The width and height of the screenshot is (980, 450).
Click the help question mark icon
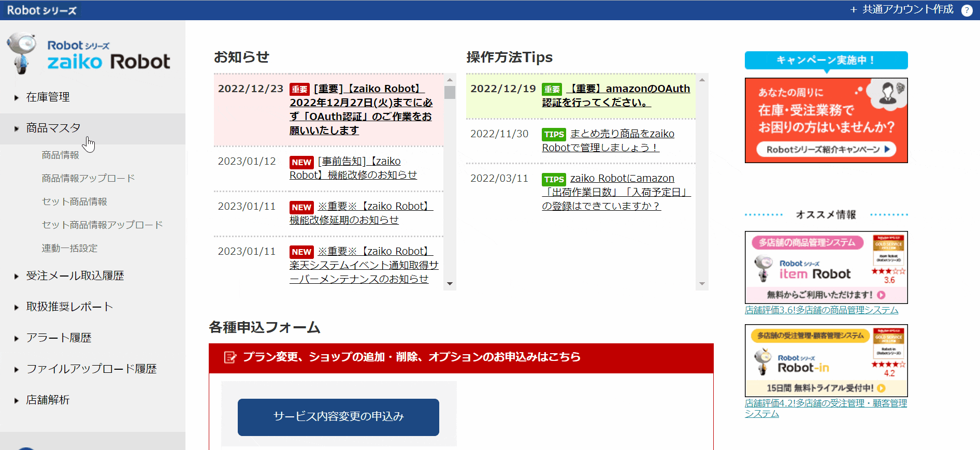click(x=967, y=10)
